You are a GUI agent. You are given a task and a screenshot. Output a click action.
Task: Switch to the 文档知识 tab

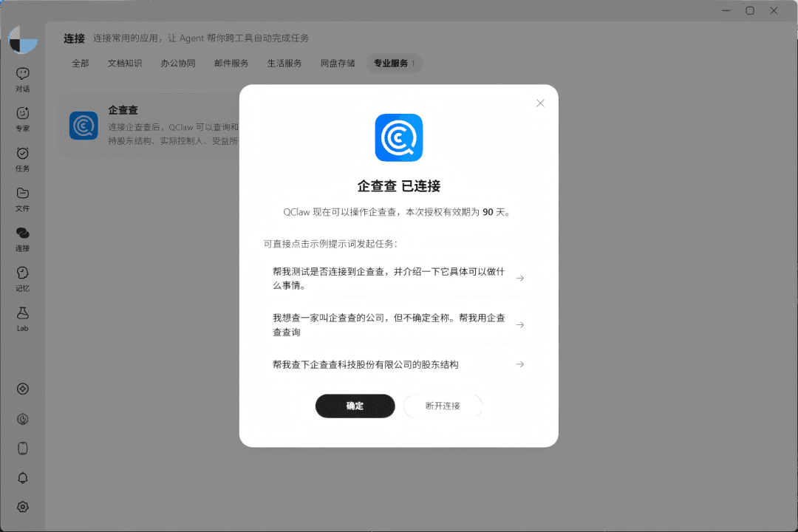125,63
